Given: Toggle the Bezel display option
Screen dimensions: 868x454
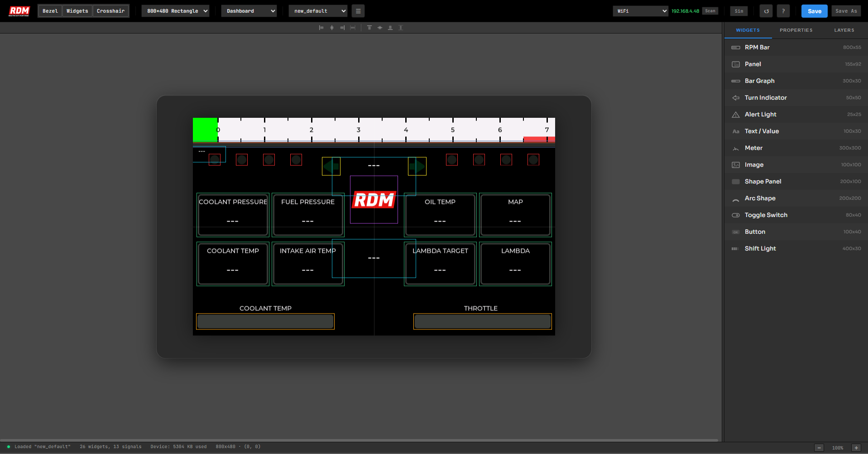Looking at the screenshot, I should click(50, 11).
